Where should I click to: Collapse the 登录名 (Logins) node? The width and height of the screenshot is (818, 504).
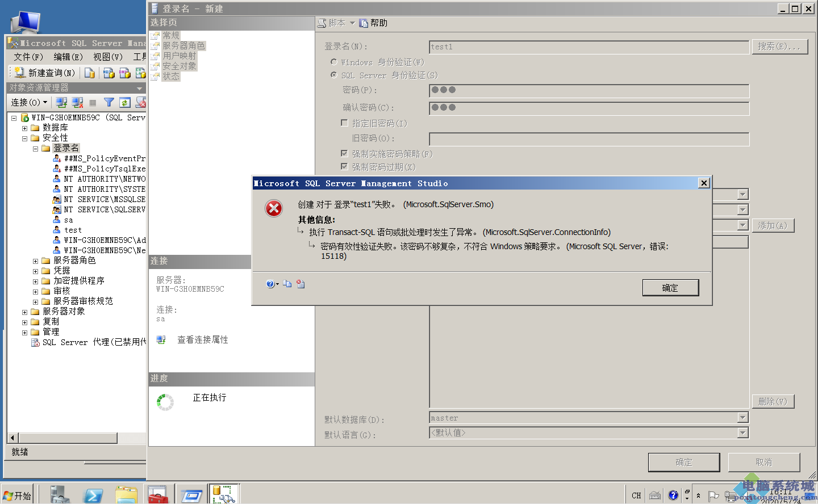coord(35,149)
